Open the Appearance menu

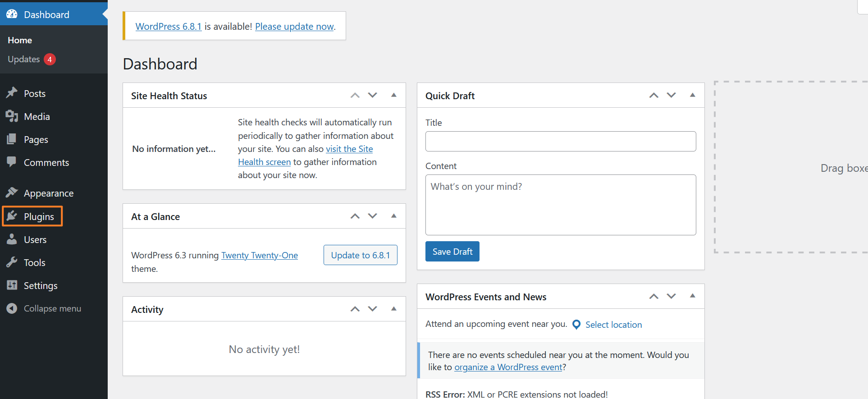54,193
